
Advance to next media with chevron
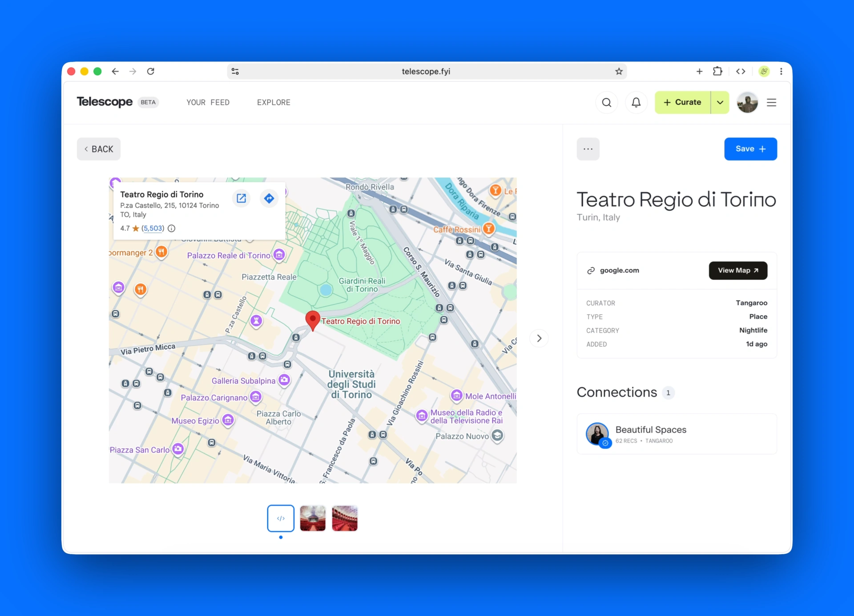tap(539, 338)
